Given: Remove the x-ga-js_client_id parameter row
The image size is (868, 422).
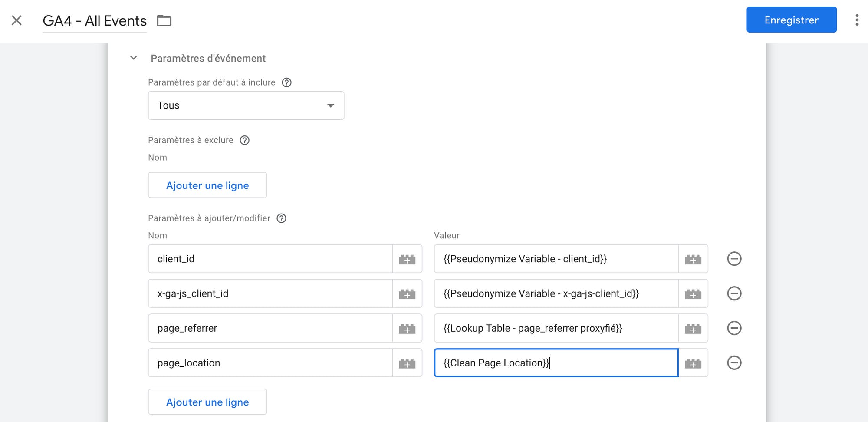Looking at the screenshot, I should tap(734, 293).
